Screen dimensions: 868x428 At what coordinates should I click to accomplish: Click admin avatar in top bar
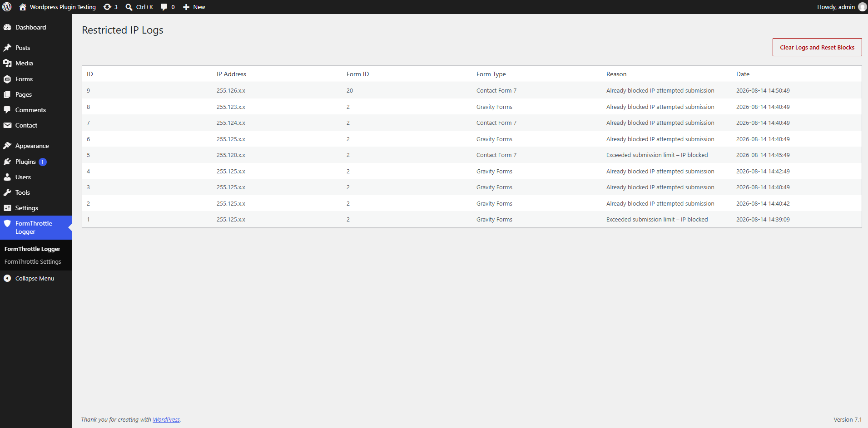(x=862, y=7)
